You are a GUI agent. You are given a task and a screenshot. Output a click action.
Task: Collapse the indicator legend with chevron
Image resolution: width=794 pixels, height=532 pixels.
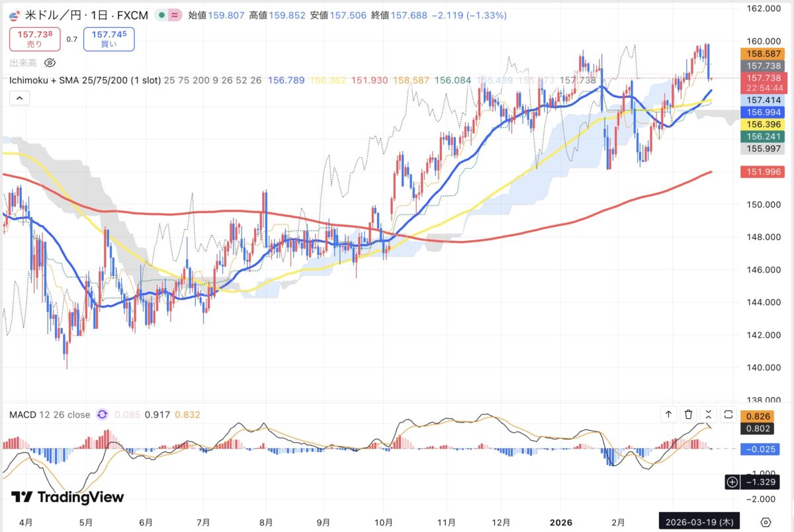(x=19, y=99)
